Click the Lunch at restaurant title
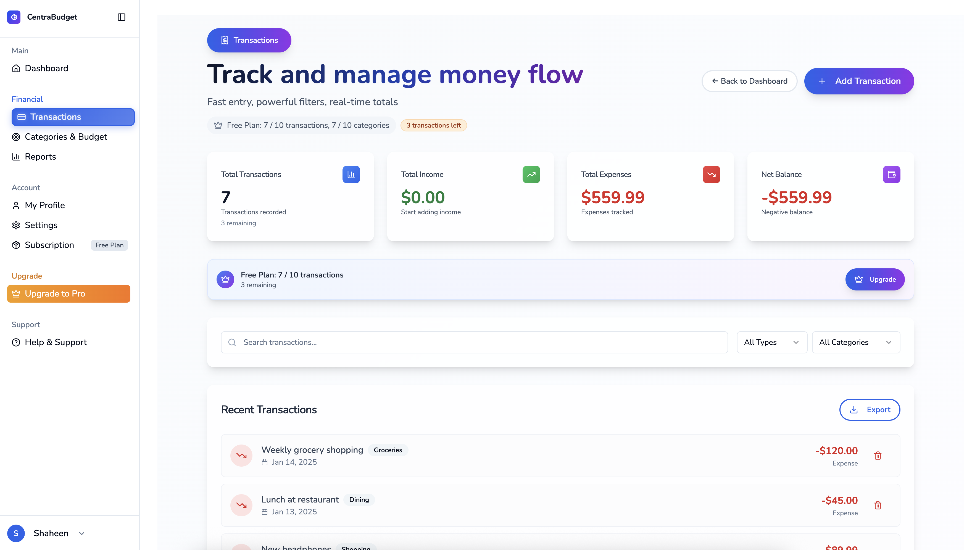This screenshot has height=550, width=980. [x=300, y=500]
